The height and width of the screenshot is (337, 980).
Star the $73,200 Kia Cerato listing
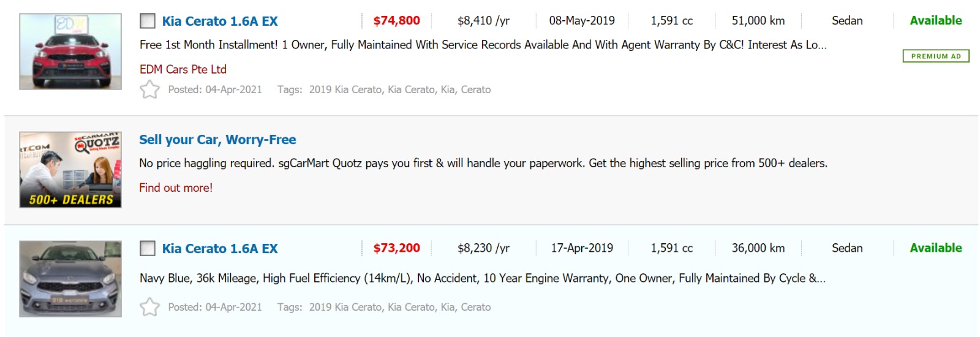pyautogui.click(x=149, y=307)
